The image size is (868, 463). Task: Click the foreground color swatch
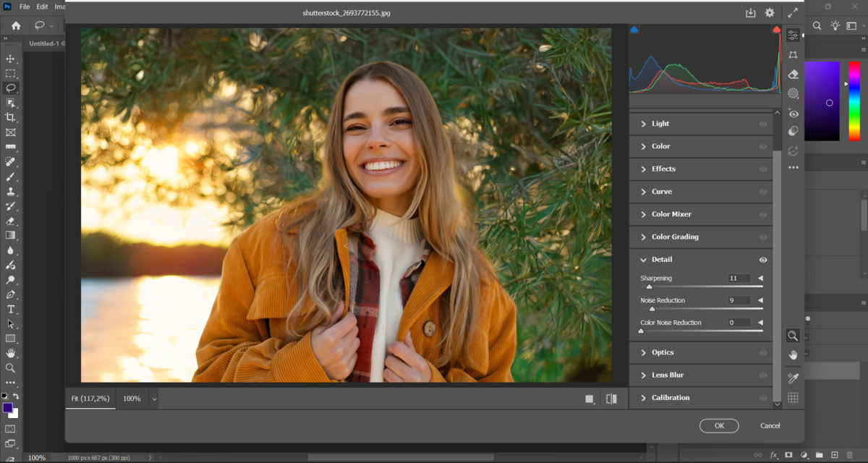[x=7, y=408]
